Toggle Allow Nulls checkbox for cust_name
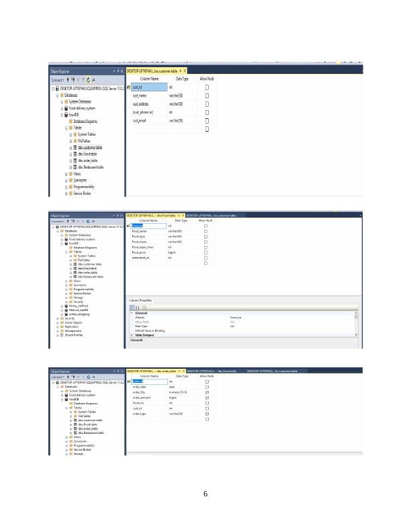 point(207,96)
